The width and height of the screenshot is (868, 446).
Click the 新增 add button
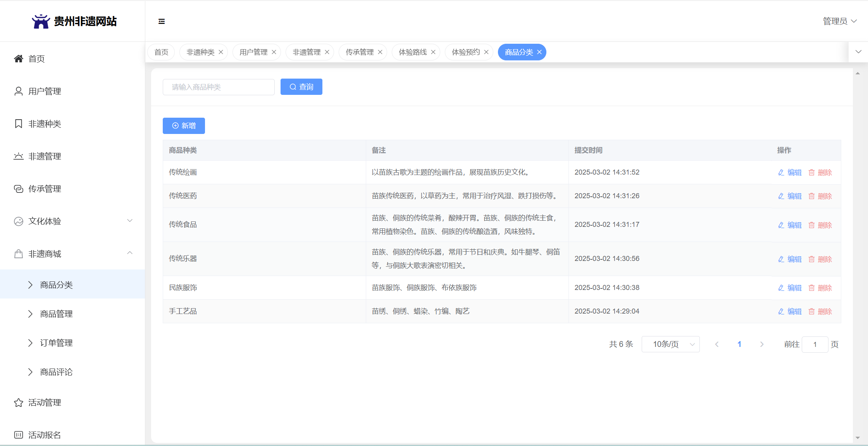click(x=184, y=126)
